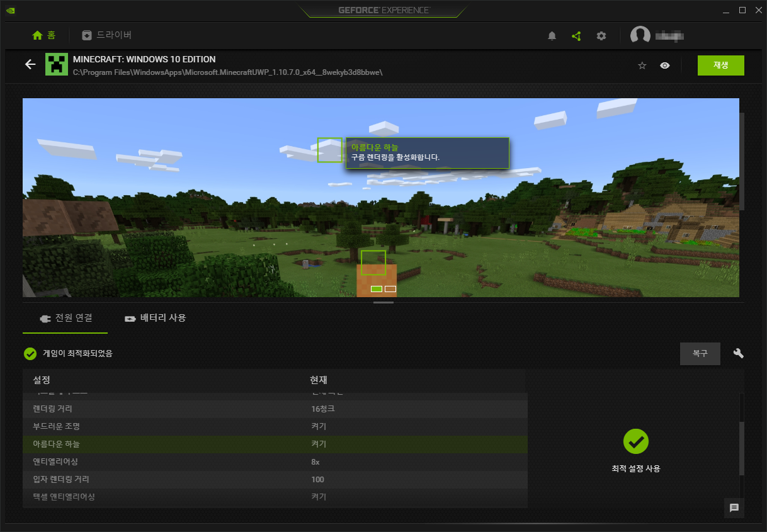Click the 부드러운 조명 setting row
Viewport: 767px width, 532px height.
[275, 426]
